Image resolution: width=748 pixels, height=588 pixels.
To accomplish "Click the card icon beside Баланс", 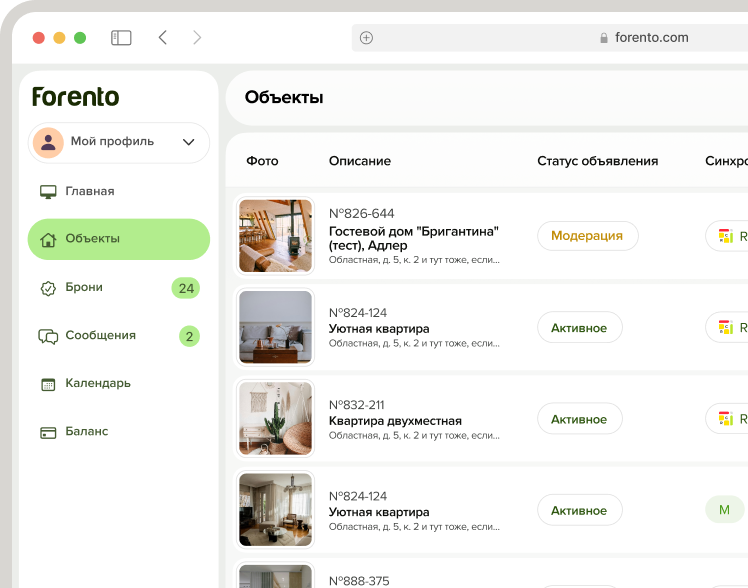I will (x=48, y=433).
